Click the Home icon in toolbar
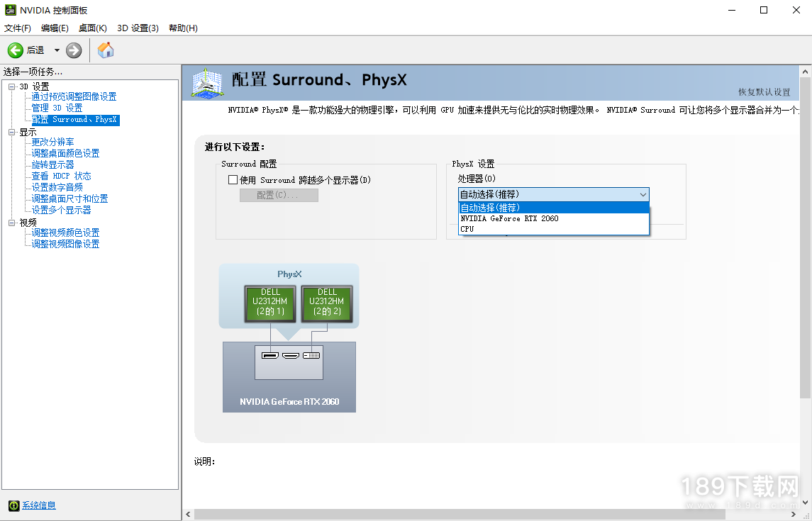 tap(106, 50)
